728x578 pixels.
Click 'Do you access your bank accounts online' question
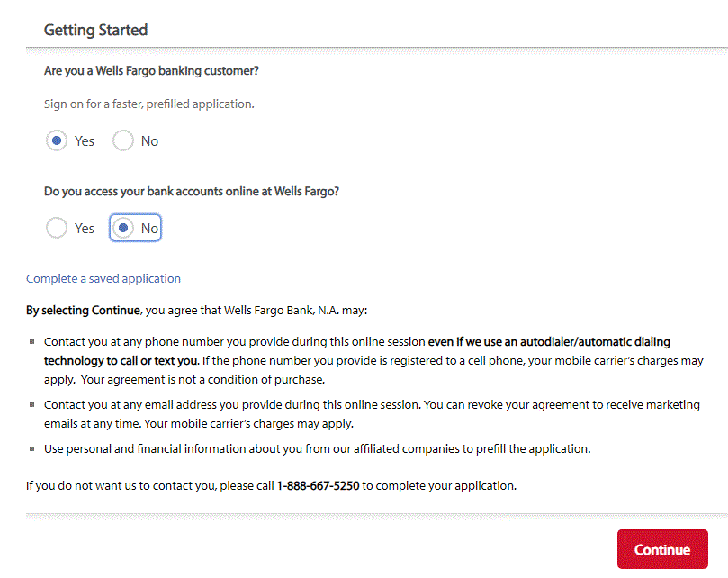[192, 192]
